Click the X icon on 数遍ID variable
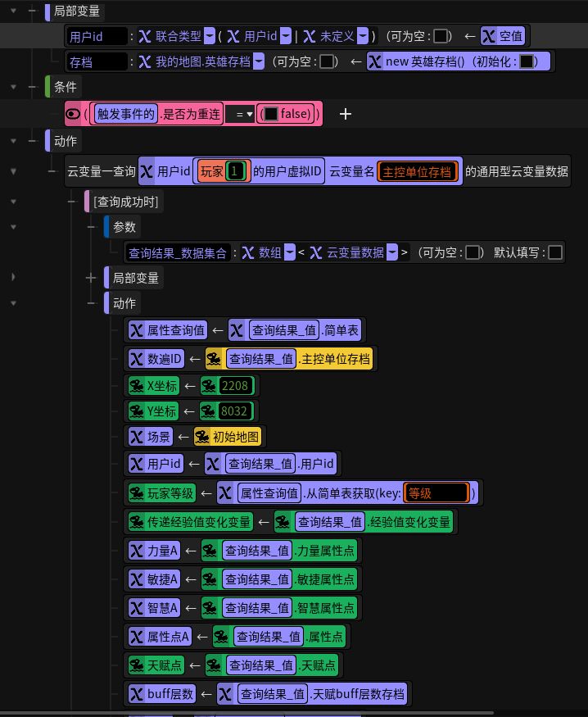Image resolution: width=588 pixels, height=717 pixels. pos(136,359)
